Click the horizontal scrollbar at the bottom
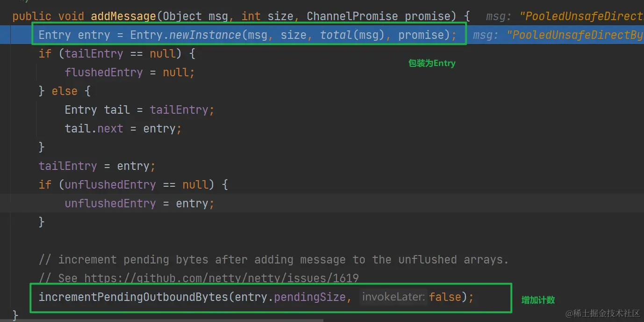The height and width of the screenshot is (322, 644). coord(161,321)
